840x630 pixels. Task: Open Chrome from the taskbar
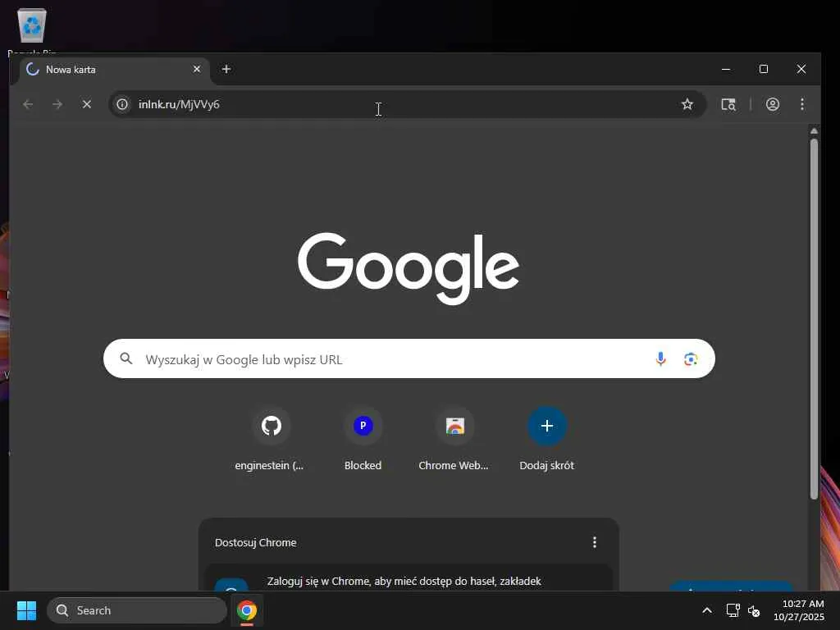click(246, 610)
